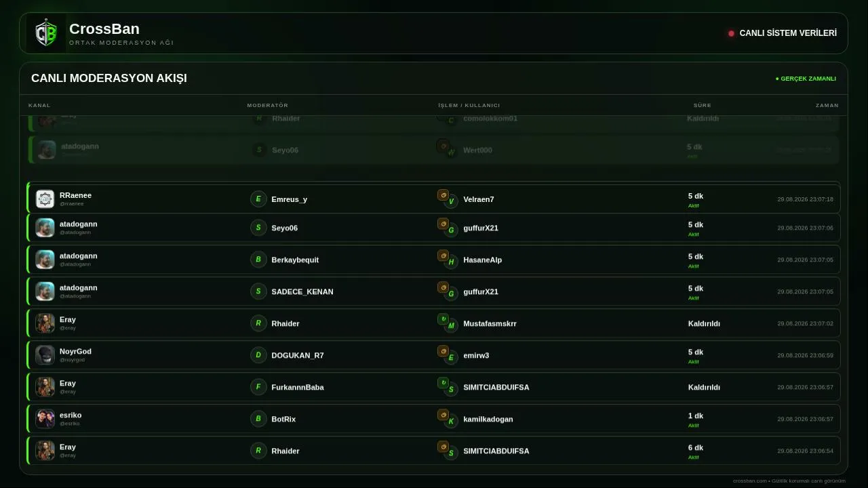Screen dimensions: 868x488
Task: Click the timeout icon next to Velraen7
Action: [x=443, y=195]
